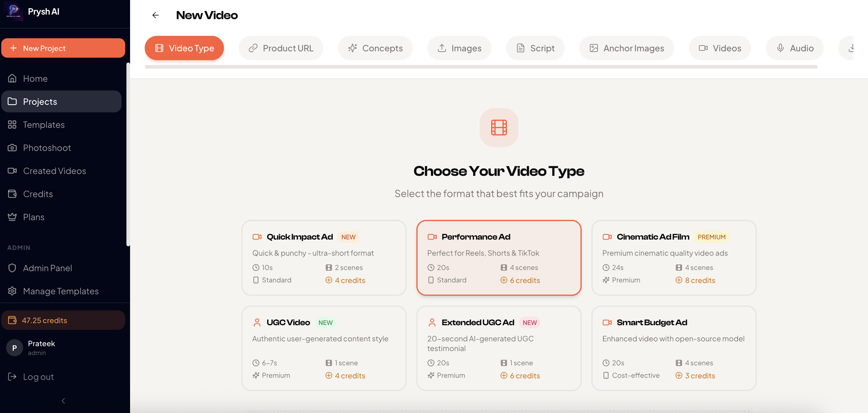The image size is (868, 413).
Task: Click the back arrow beside New Video
Action: coord(155,15)
